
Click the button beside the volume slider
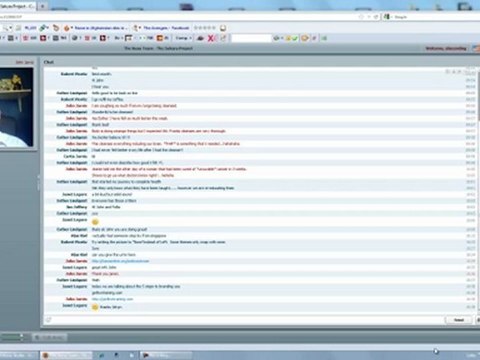(x=50, y=337)
